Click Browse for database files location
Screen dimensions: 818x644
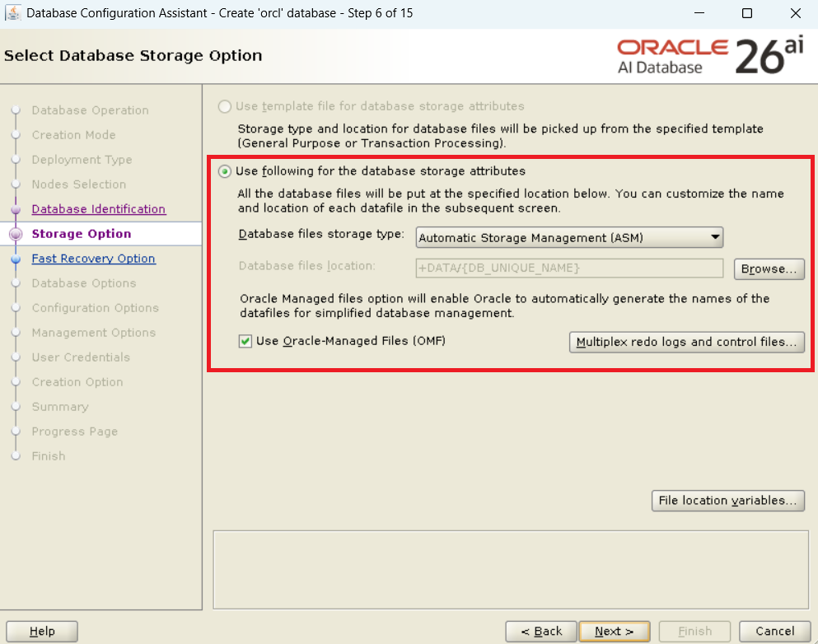pyautogui.click(x=769, y=269)
